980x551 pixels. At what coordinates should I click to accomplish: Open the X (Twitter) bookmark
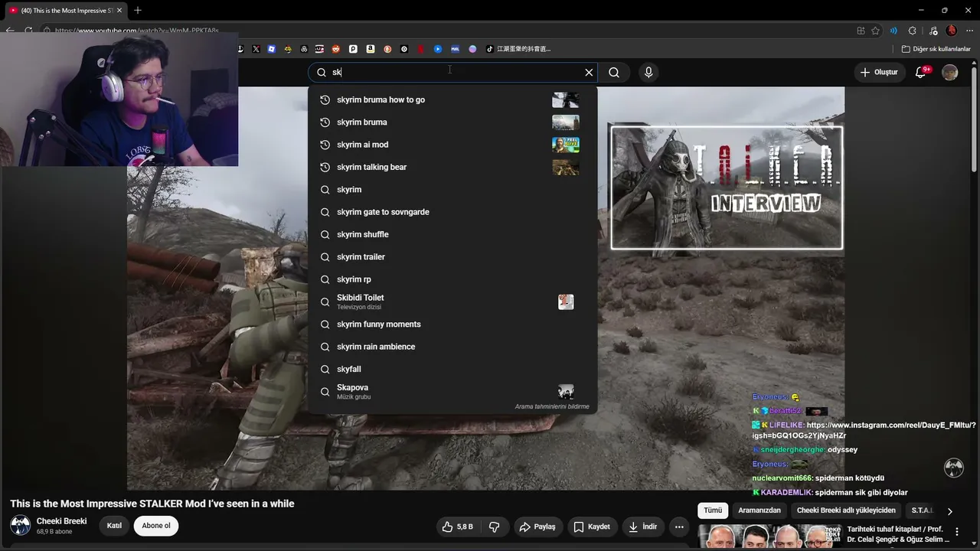coord(256,49)
